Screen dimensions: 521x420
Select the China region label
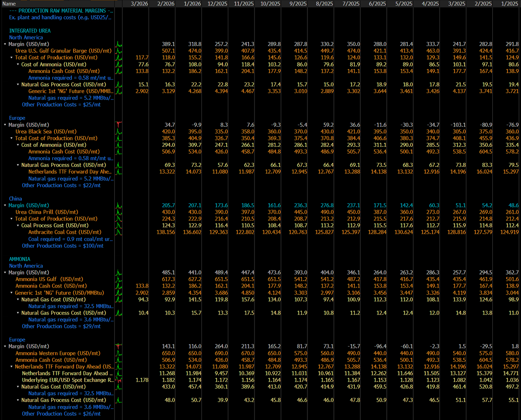(16, 198)
